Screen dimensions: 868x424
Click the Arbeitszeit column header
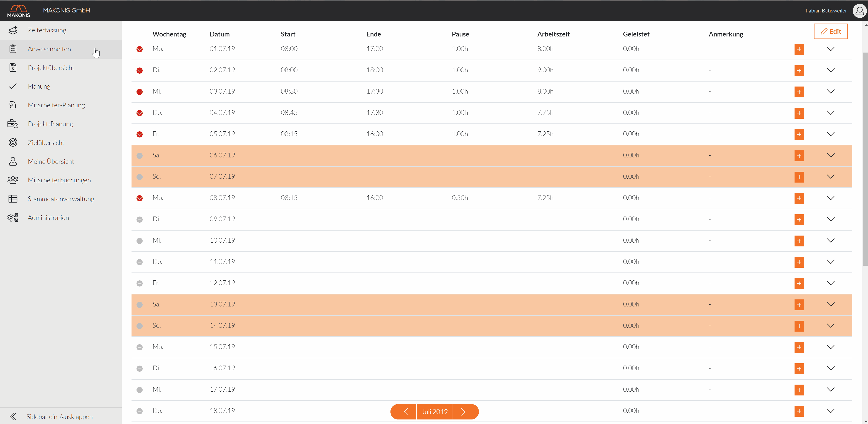553,34
